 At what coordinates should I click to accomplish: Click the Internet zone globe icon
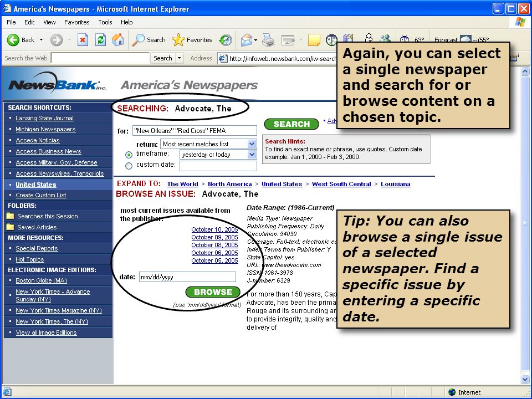452,392
